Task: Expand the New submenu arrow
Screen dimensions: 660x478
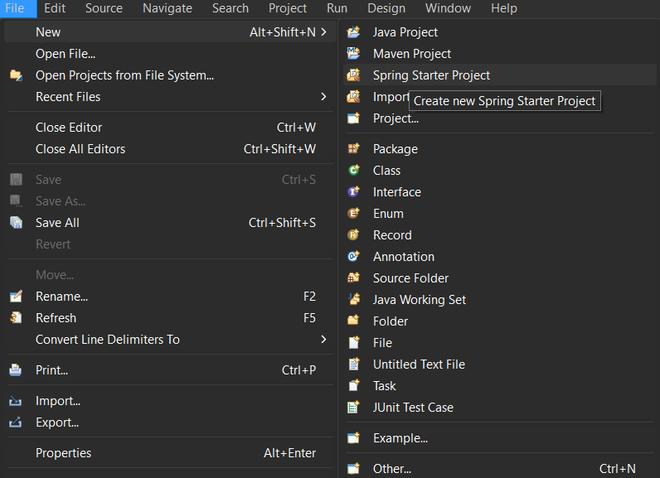Action: tap(323, 32)
